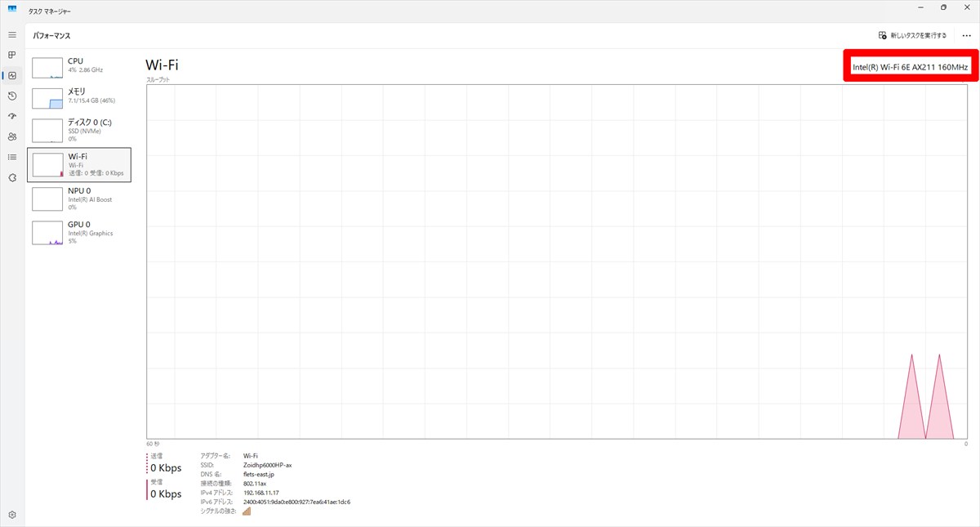Select CPU in the performance list
Viewport: 980px width, 527px height.
[79, 65]
